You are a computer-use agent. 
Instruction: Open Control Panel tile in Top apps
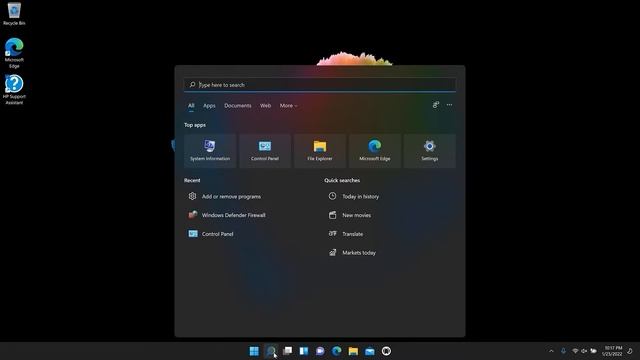(265, 151)
